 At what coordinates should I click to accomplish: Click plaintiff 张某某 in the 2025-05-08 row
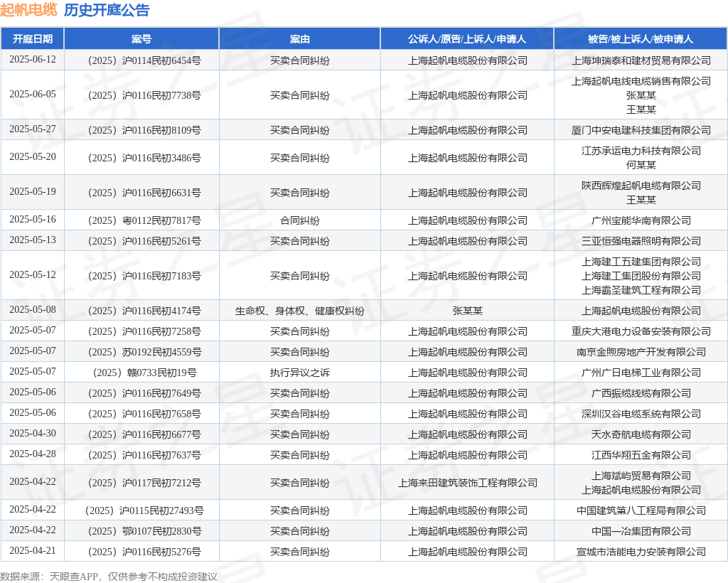468,311
